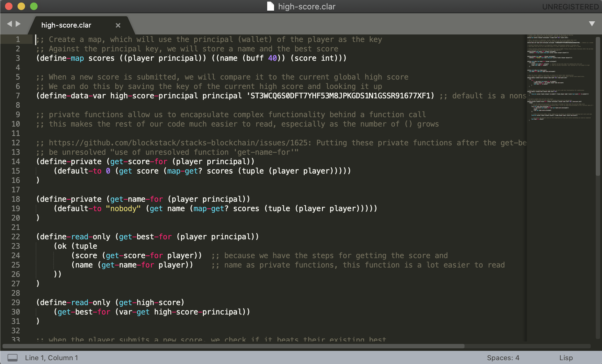The width and height of the screenshot is (602, 364).
Task: Click the 'UNREGISTERED' label in title bar
Action: [x=570, y=7]
